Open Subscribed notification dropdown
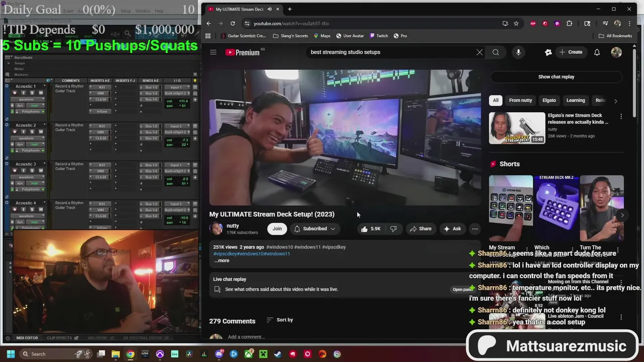This screenshot has height=362, width=644. 314,229
